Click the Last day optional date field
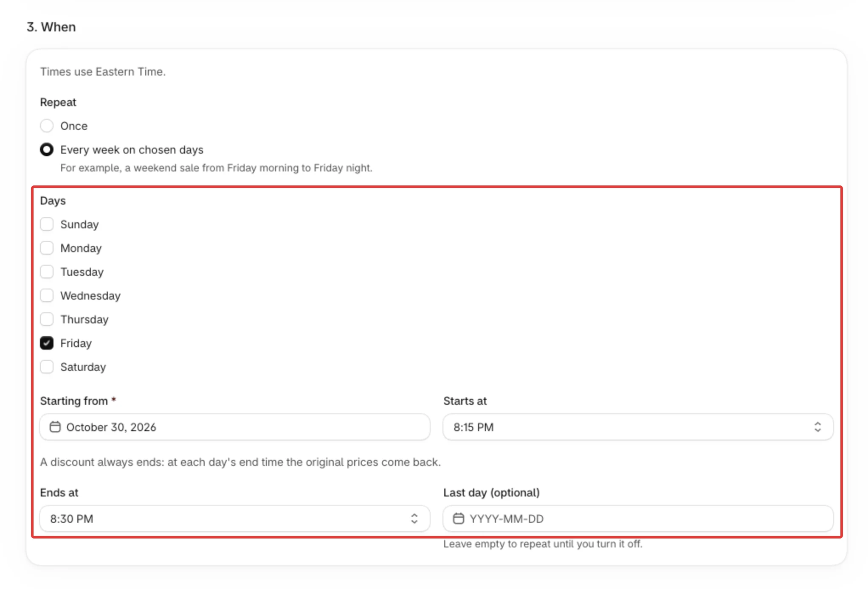This screenshot has height=589, width=868. [638, 519]
